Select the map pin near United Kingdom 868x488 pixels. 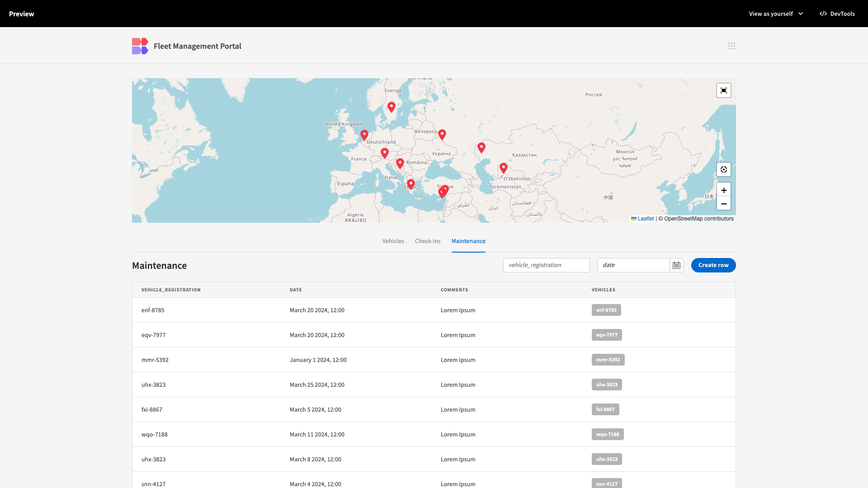pyautogui.click(x=364, y=135)
